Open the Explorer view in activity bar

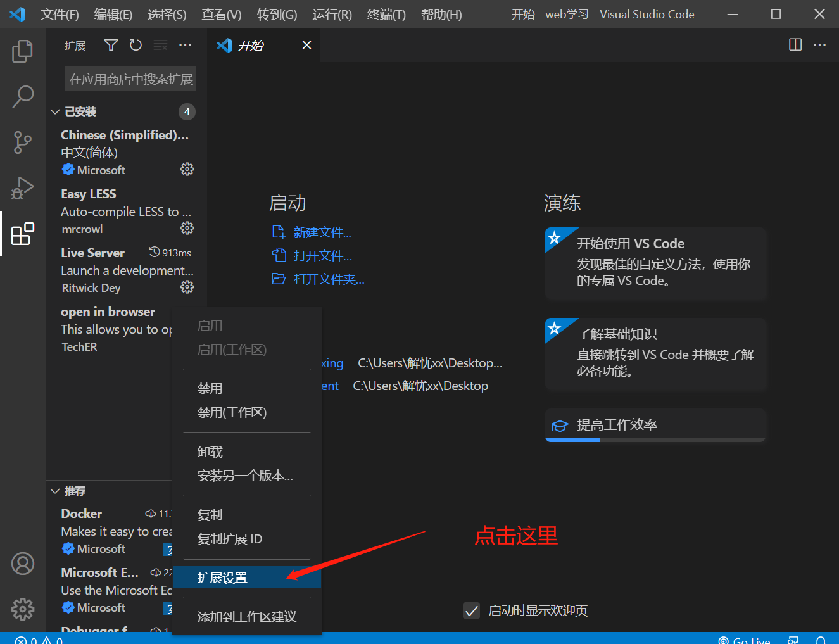[x=23, y=51]
